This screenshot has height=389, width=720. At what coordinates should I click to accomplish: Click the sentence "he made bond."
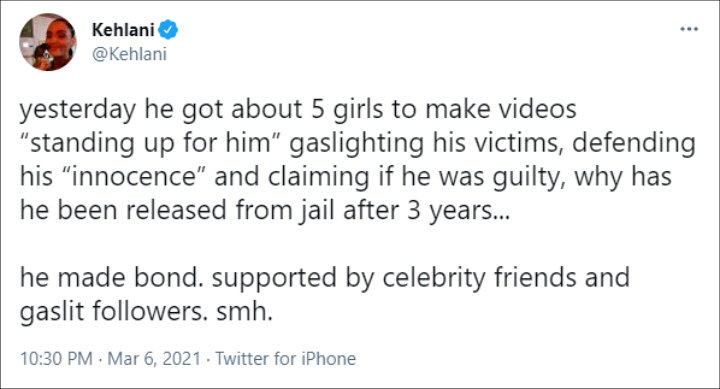112,278
